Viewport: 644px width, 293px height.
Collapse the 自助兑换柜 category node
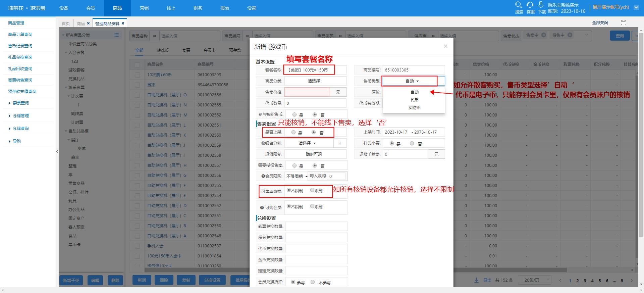(66, 131)
